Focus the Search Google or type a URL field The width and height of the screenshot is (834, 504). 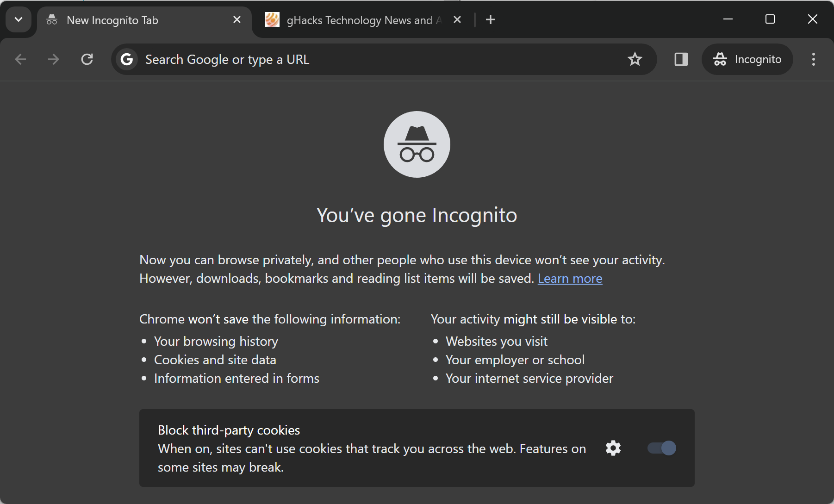[x=384, y=59]
